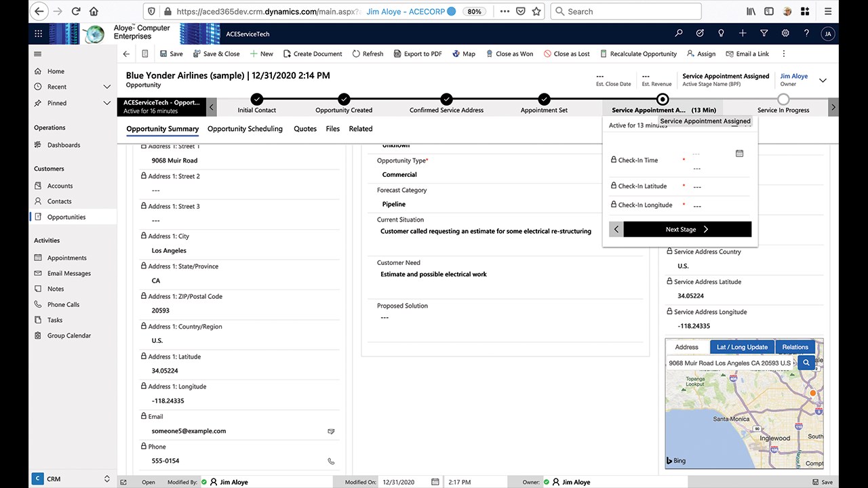Select the Relations tab in the map panel
Viewport: 868px width, 488px height.
[x=795, y=347]
